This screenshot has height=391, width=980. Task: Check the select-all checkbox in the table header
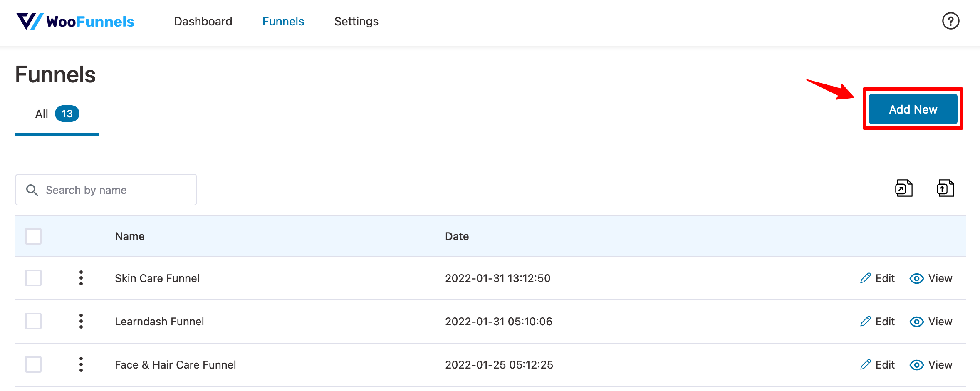[33, 236]
